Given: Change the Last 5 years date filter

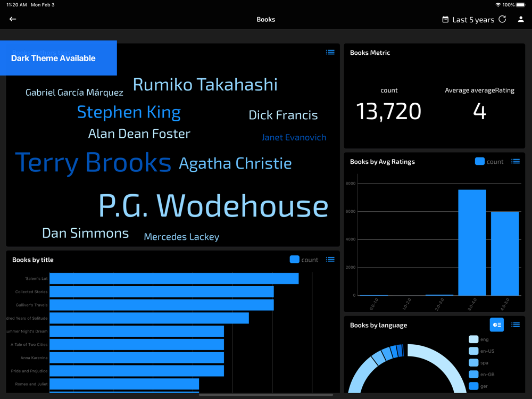Looking at the screenshot, I should pyautogui.click(x=473, y=20).
